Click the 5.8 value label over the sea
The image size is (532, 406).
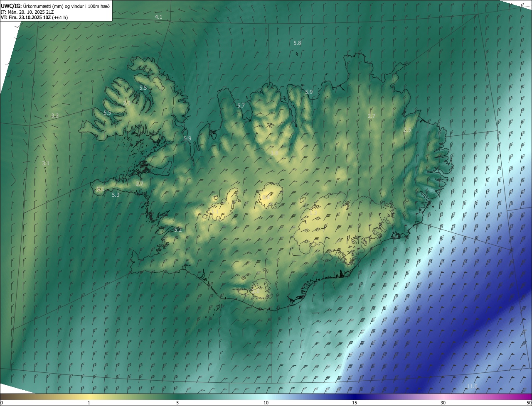(x=297, y=43)
